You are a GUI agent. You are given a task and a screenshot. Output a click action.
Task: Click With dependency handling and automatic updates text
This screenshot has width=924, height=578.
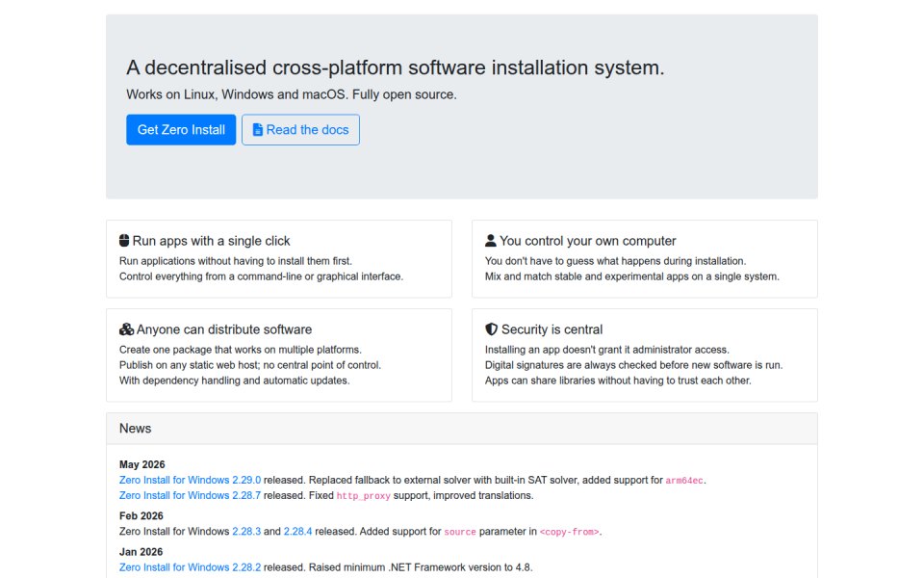pos(235,381)
